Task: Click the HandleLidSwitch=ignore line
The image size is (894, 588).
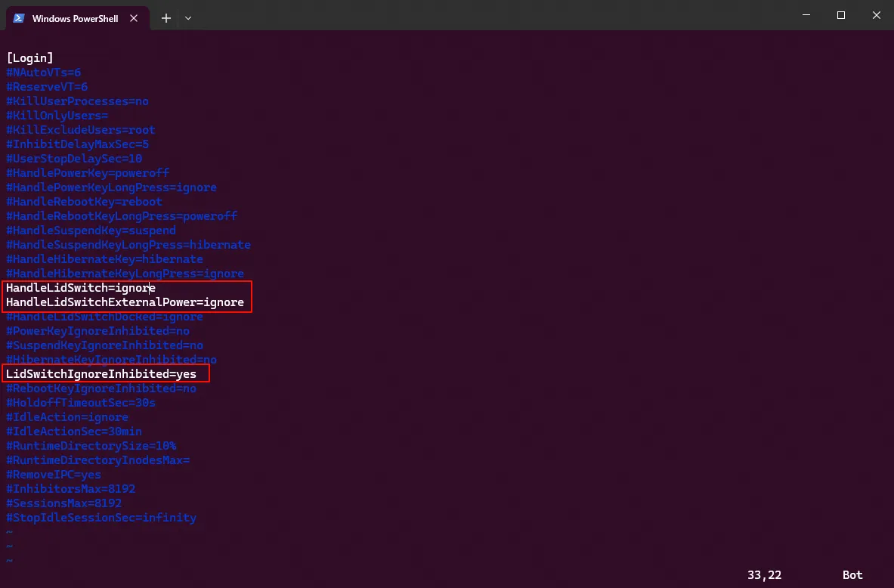Action: pyautogui.click(x=81, y=288)
